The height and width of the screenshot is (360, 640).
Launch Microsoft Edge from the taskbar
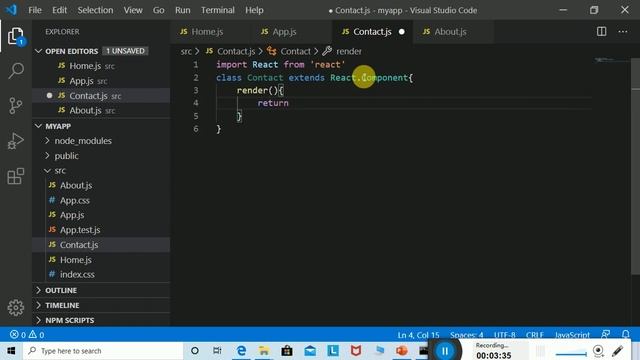(241, 351)
